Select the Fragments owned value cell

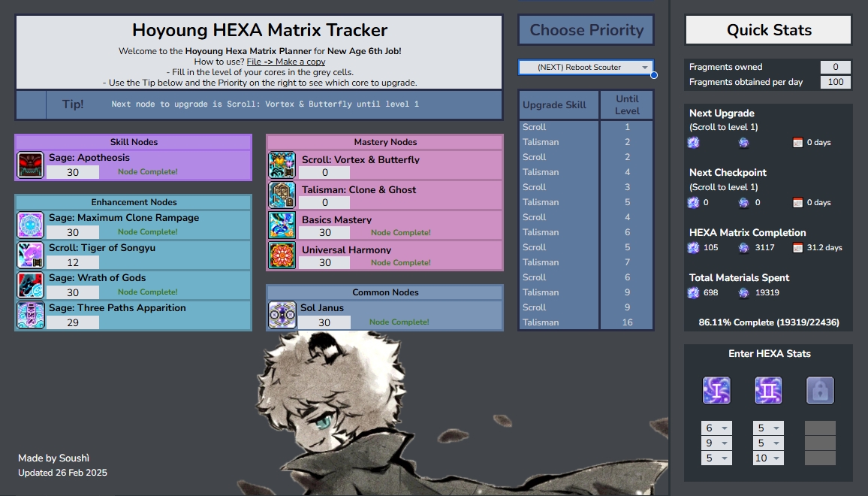point(835,67)
